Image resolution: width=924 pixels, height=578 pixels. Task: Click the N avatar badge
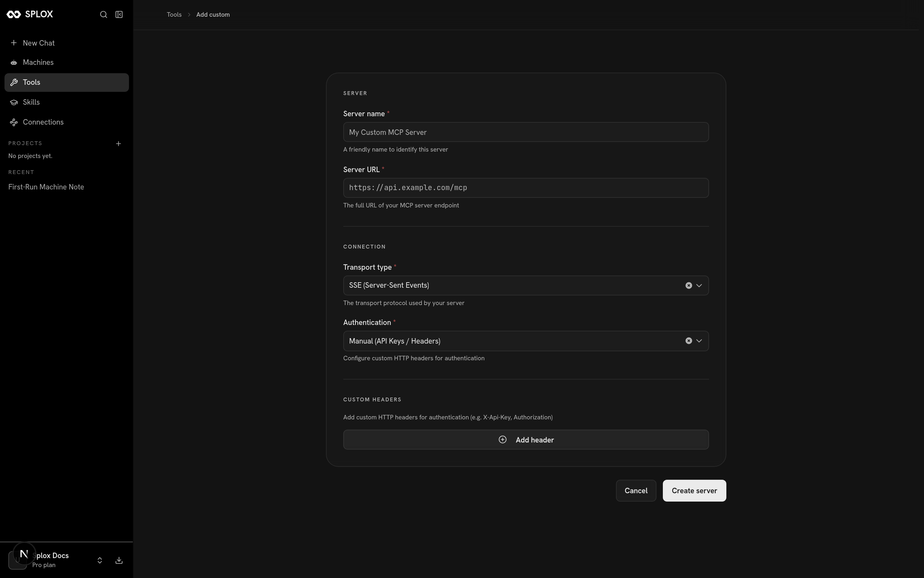click(x=24, y=554)
